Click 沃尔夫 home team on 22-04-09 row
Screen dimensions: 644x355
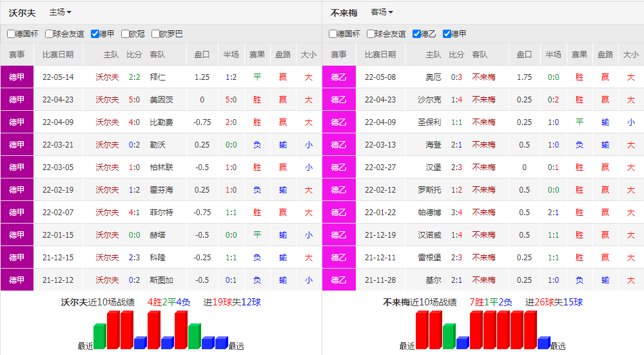pyautogui.click(x=107, y=122)
